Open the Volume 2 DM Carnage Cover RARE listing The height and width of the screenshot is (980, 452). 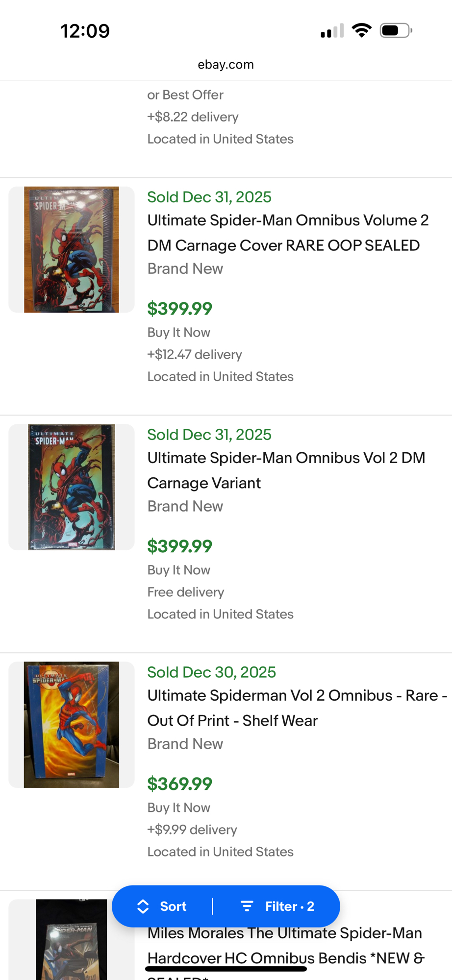click(288, 233)
